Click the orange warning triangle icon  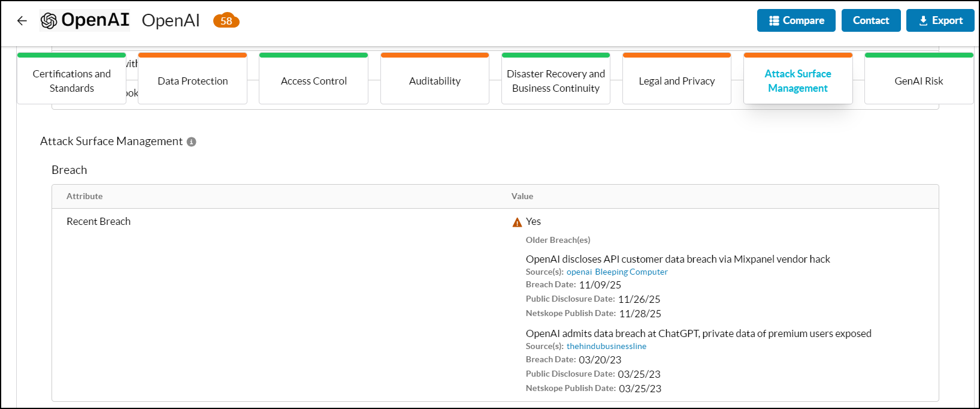tap(518, 222)
